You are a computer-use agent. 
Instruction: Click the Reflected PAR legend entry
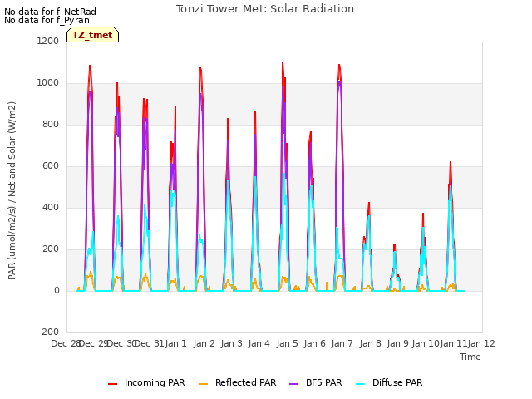[237, 382]
